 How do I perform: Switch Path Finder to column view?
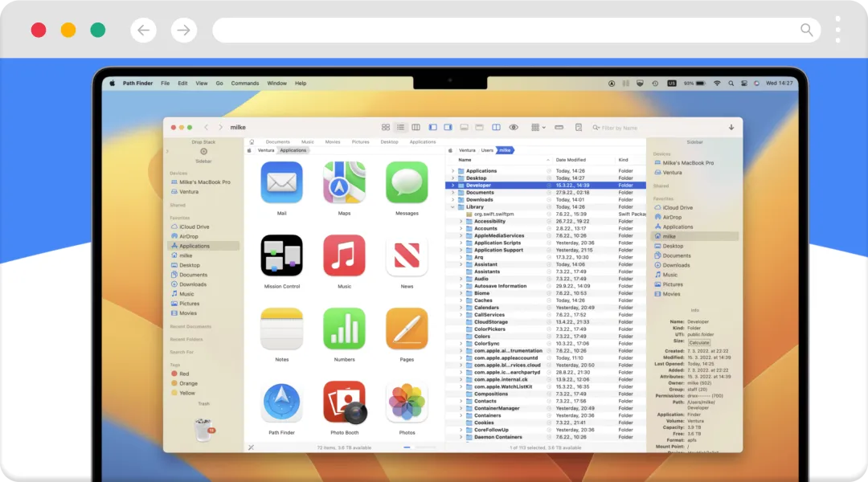pyautogui.click(x=416, y=127)
